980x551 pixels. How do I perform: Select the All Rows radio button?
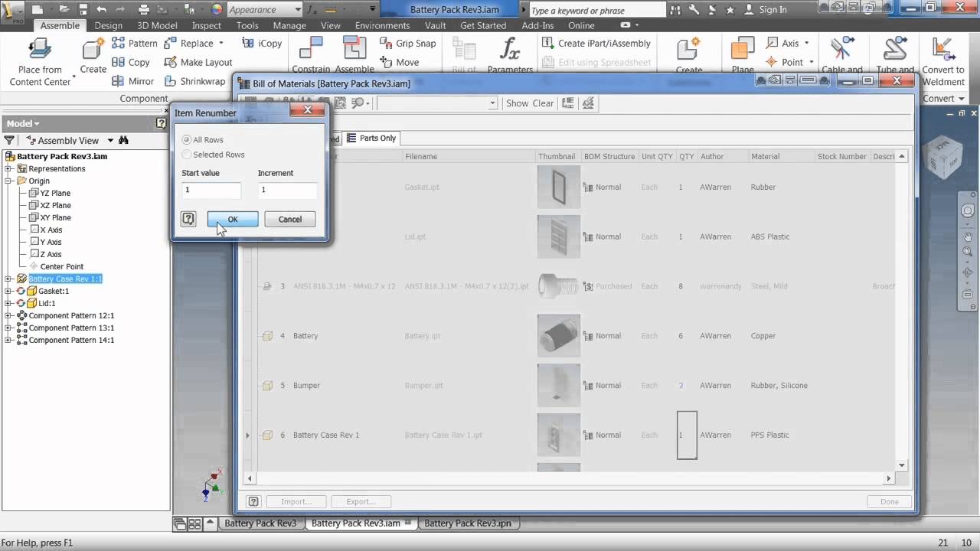point(187,140)
